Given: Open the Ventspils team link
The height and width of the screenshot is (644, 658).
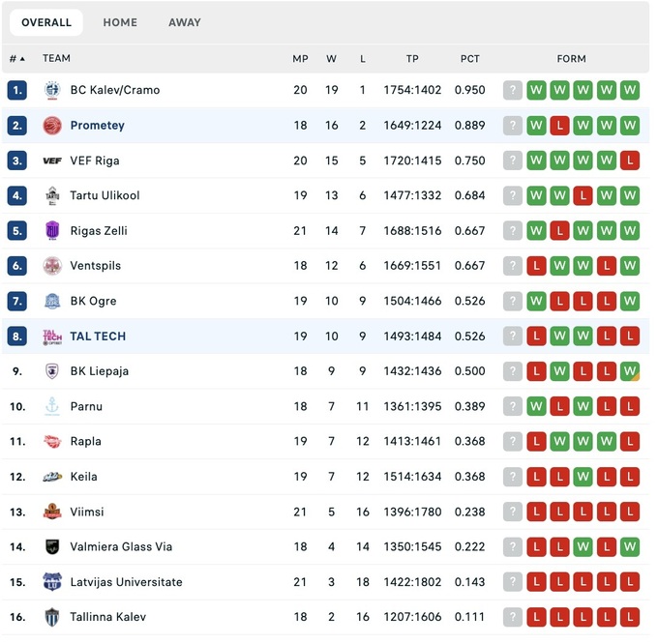Looking at the screenshot, I should [96, 266].
